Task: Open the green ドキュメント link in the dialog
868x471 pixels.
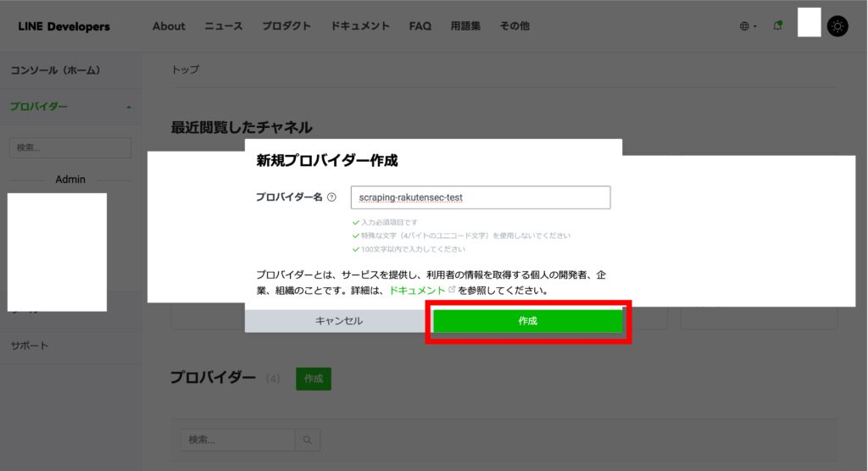Action: point(417,291)
